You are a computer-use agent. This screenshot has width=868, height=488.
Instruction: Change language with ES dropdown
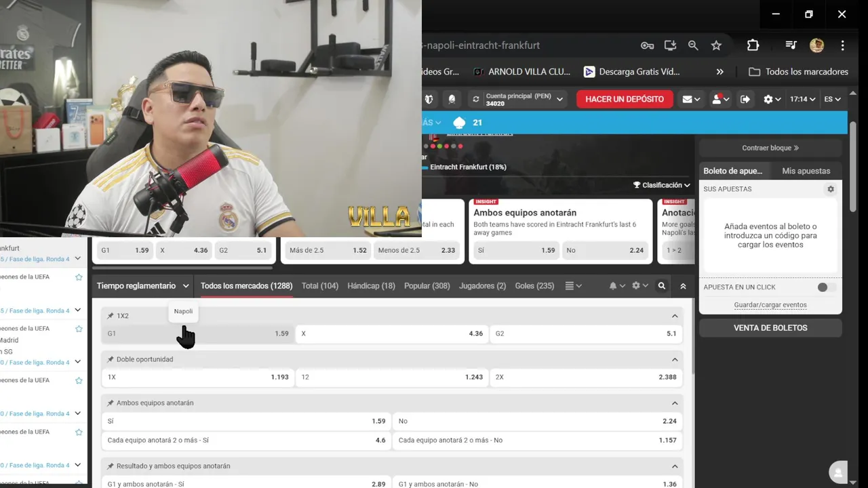click(x=833, y=99)
